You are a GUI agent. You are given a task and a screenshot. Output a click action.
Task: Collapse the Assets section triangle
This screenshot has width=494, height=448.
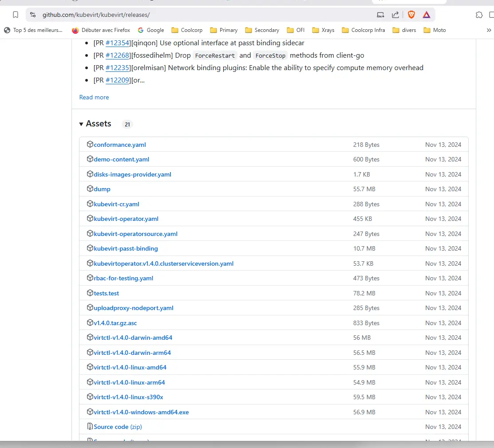pyautogui.click(x=81, y=124)
